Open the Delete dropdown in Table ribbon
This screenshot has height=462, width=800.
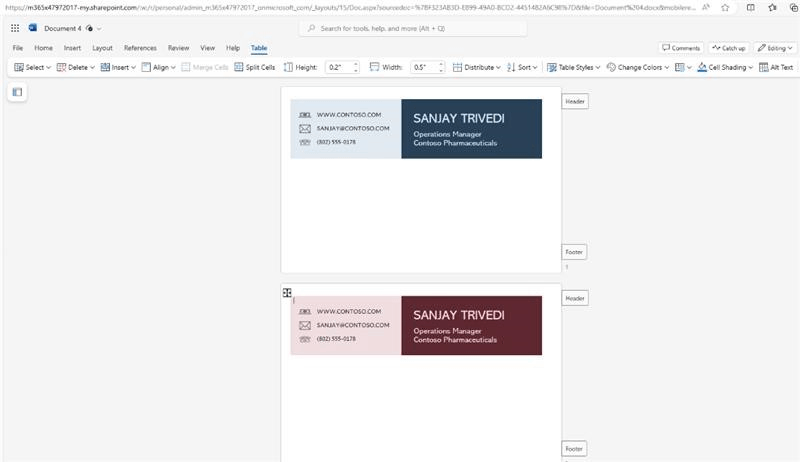(76, 67)
